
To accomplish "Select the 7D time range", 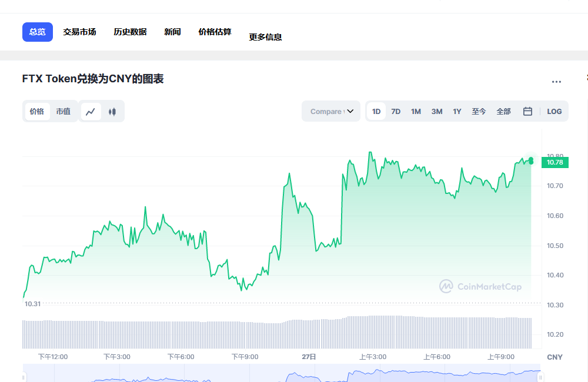I will click(x=396, y=111).
